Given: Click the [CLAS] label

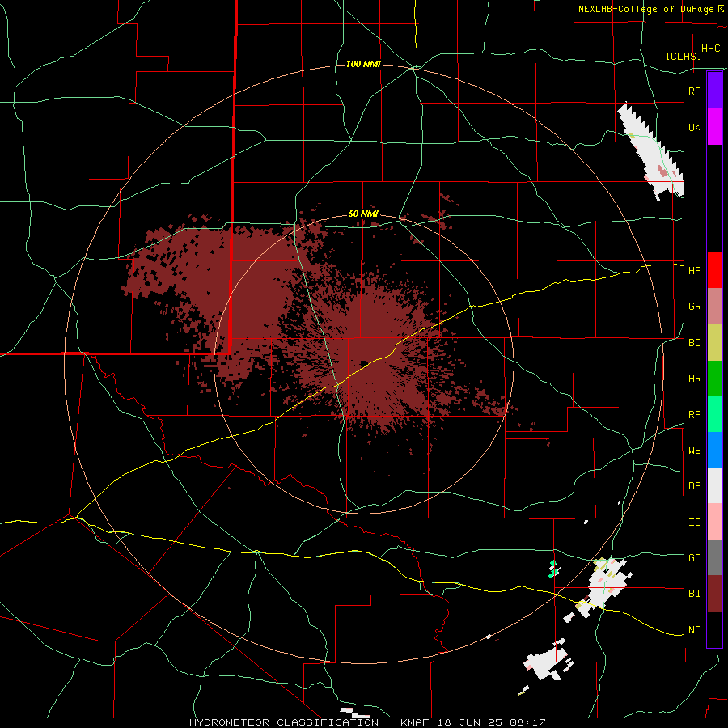Looking at the screenshot, I should pyautogui.click(x=684, y=56).
